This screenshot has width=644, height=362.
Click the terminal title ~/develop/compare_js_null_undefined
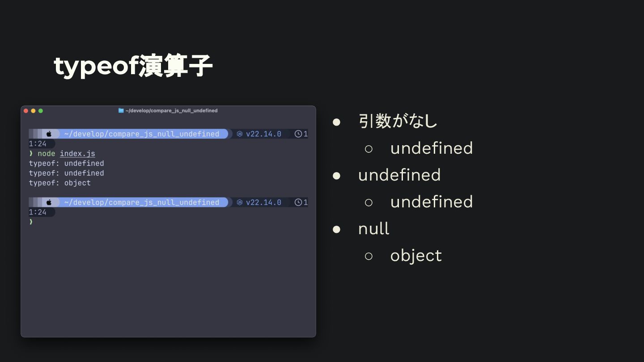click(171, 110)
